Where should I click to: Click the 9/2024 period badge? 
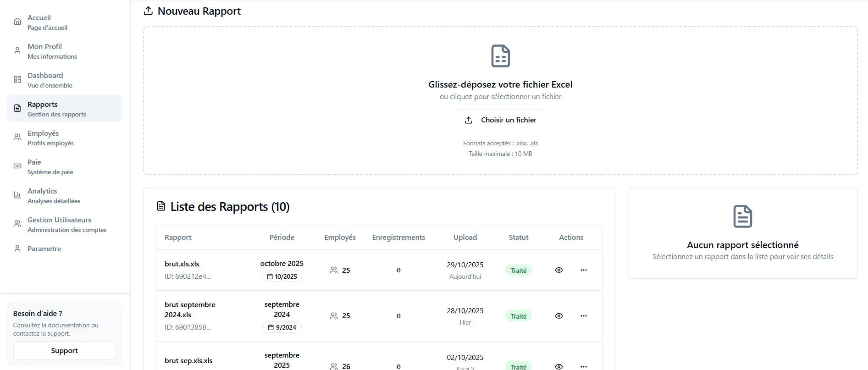coord(282,327)
